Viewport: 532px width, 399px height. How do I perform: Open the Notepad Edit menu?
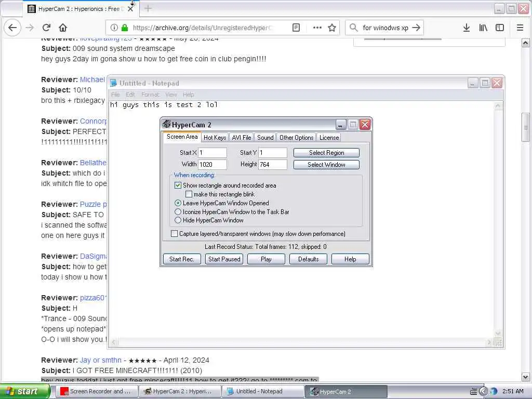point(130,95)
